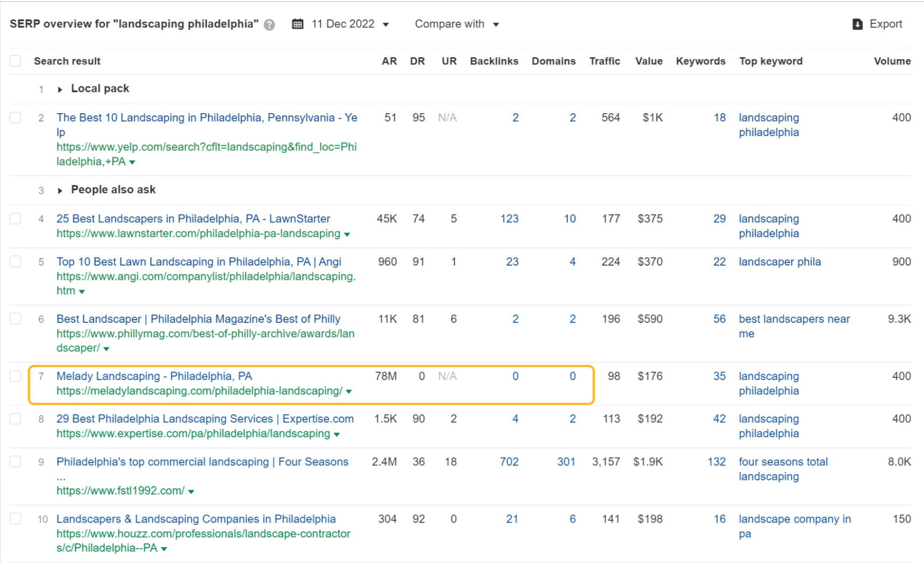Image resolution: width=924 pixels, height=563 pixels.
Task: Open the top keyword landscaper phila link
Action: (779, 261)
